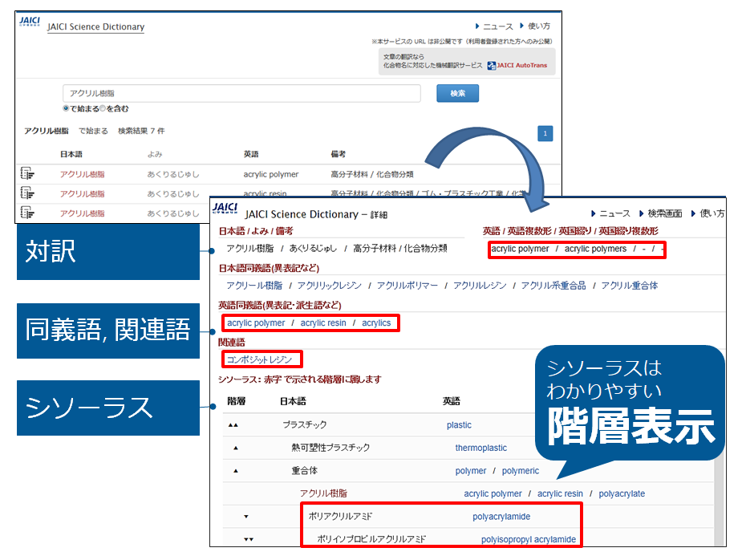746x560 pixels.
Task: Collapse the プラスチック hierarchy row's double up arrow
Action: point(233,425)
